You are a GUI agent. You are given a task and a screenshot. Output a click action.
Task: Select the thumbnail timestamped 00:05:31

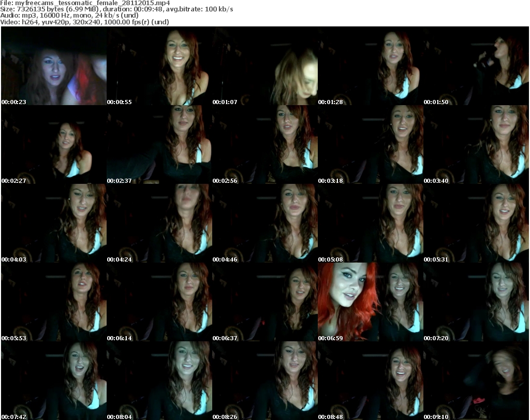pos(476,223)
